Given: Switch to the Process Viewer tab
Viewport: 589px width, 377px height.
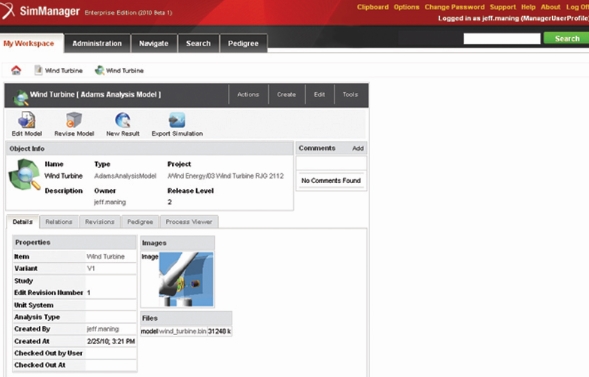Looking at the screenshot, I should [189, 222].
